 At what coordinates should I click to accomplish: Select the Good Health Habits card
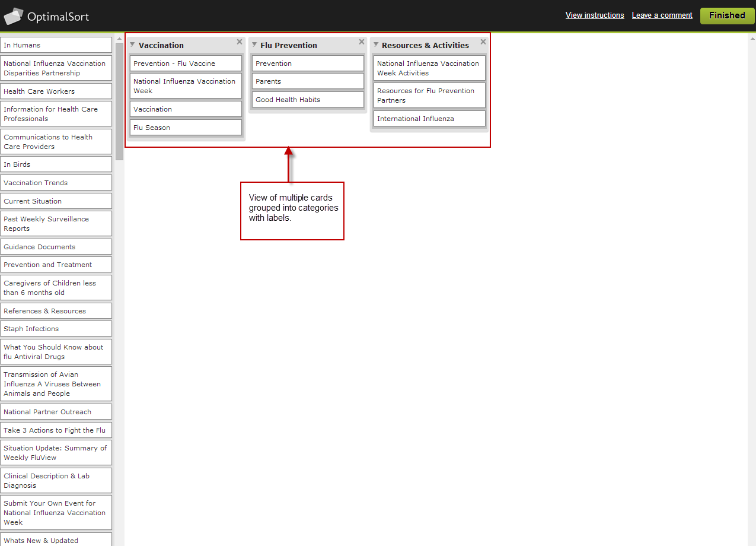[308, 100]
